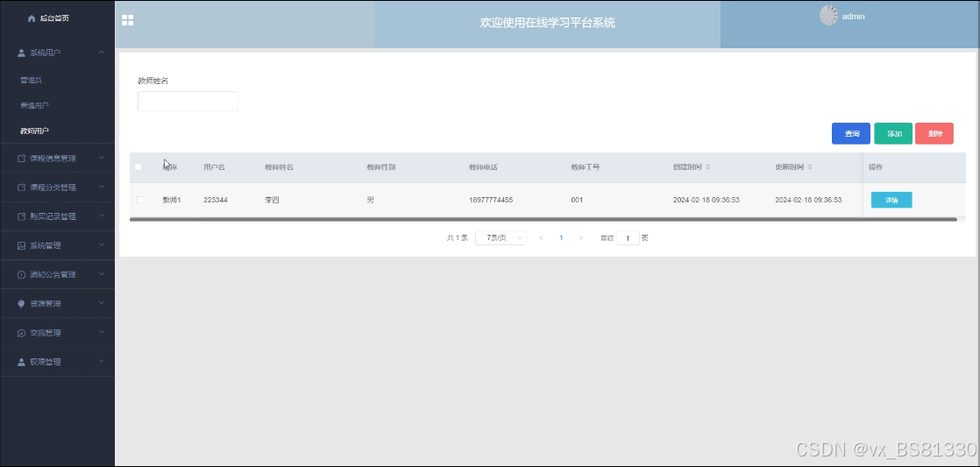Tick the select-all checkbox in table header
Screen dimensions: 980x467
138,167
